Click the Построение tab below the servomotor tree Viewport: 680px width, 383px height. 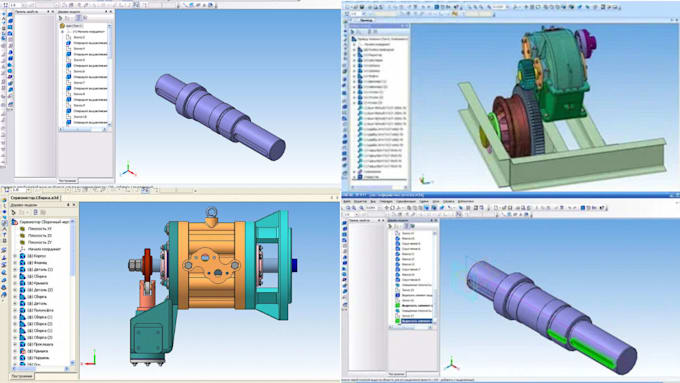click(x=22, y=376)
